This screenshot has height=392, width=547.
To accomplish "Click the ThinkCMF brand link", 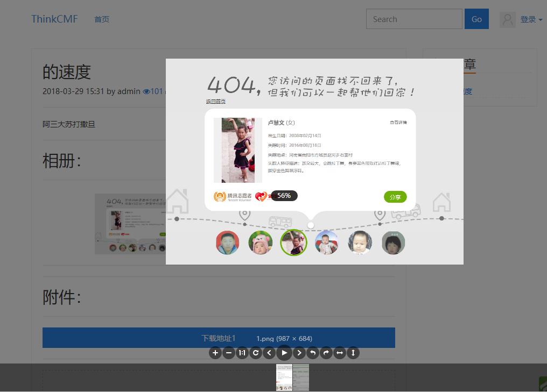I will [x=54, y=19].
